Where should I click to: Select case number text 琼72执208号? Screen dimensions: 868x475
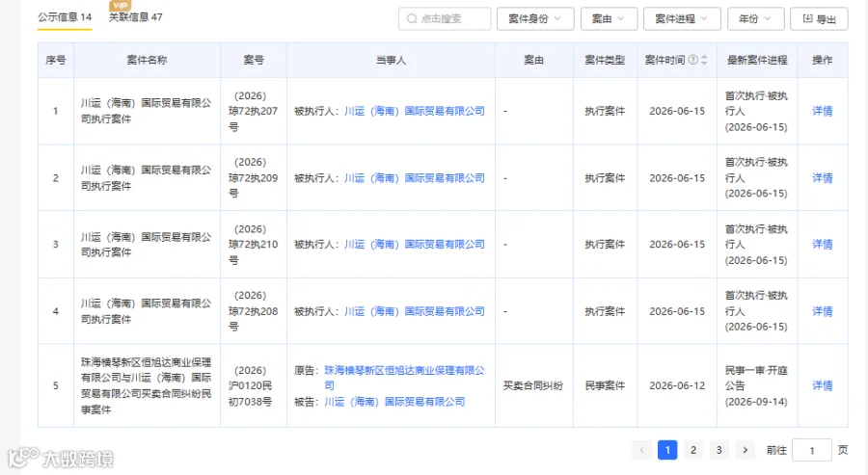pos(253,311)
